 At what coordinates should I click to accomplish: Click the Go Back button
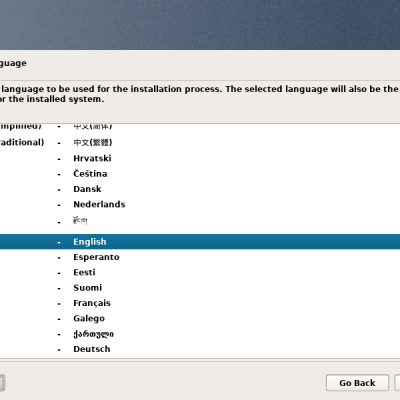pyautogui.click(x=357, y=383)
